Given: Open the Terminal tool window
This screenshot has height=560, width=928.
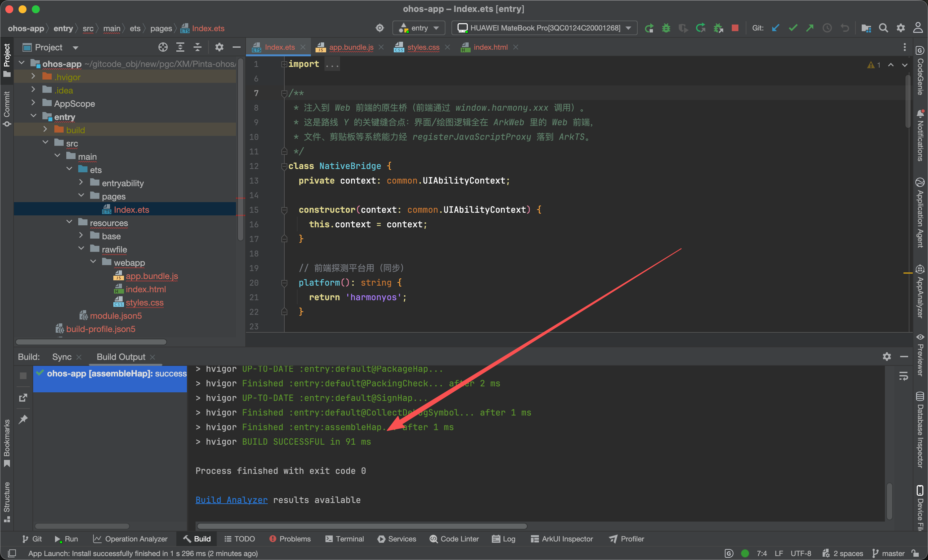Looking at the screenshot, I should point(345,539).
